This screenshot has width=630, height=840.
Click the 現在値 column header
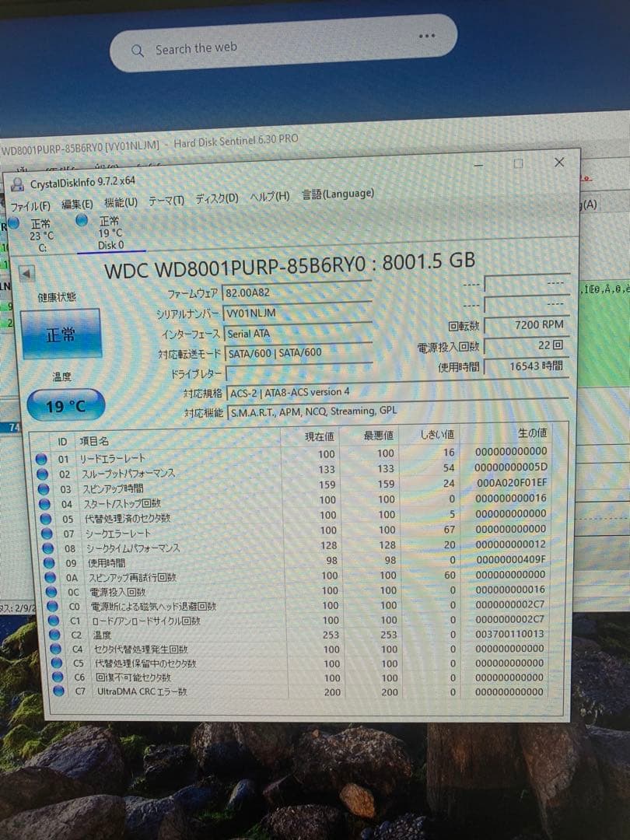click(320, 436)
